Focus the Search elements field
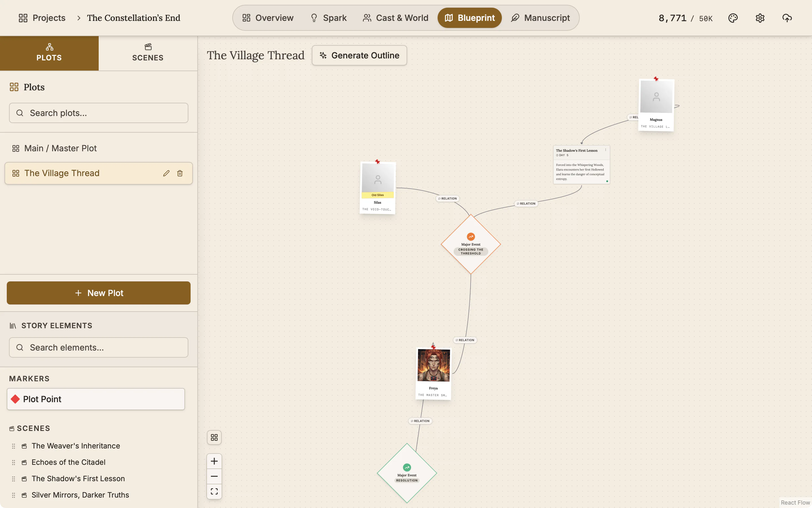812x508 pixels. 99,347
